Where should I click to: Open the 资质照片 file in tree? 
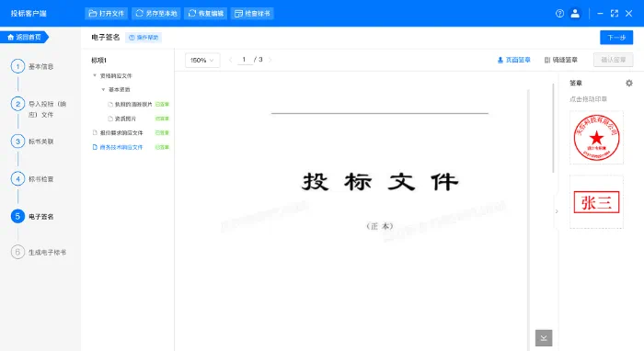click(122, 119)
